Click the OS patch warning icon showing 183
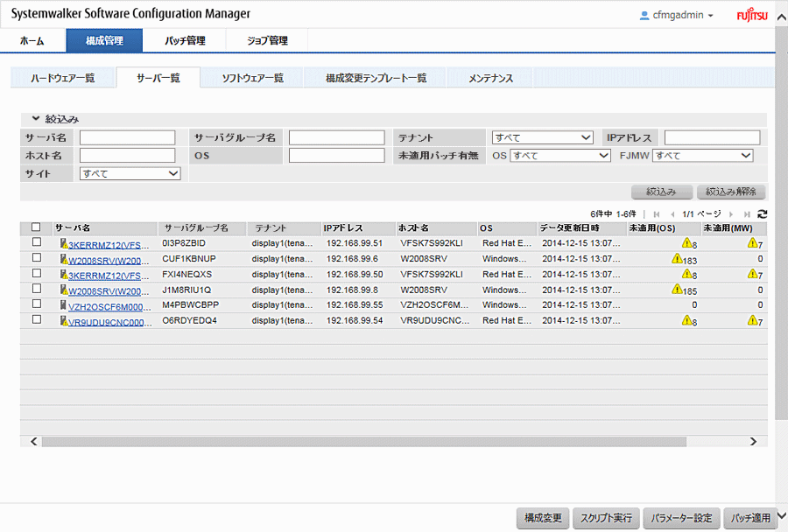This screenshot has height=532, width=788. pos(677,259)
